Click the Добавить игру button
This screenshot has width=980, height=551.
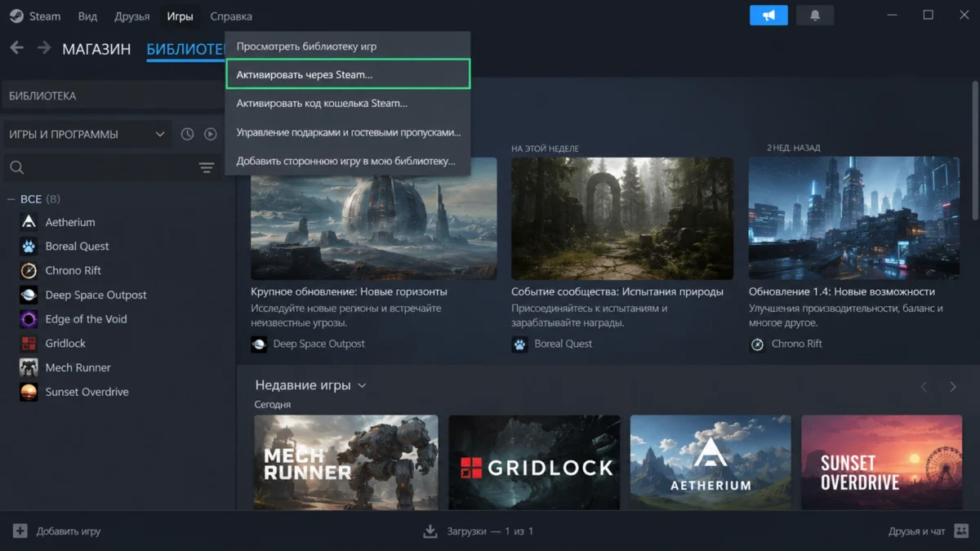[x=56, y=531]
